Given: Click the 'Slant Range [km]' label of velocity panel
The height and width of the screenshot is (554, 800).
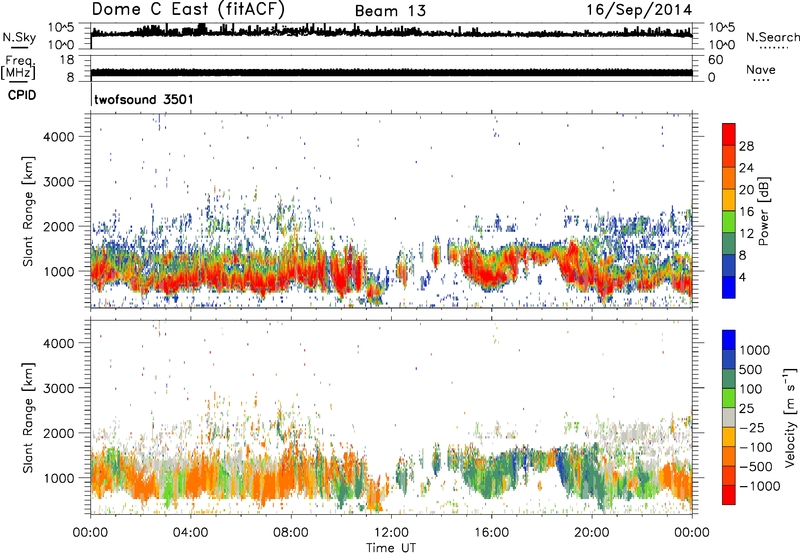Looking at the screenshot, I should tap(28, 418).
